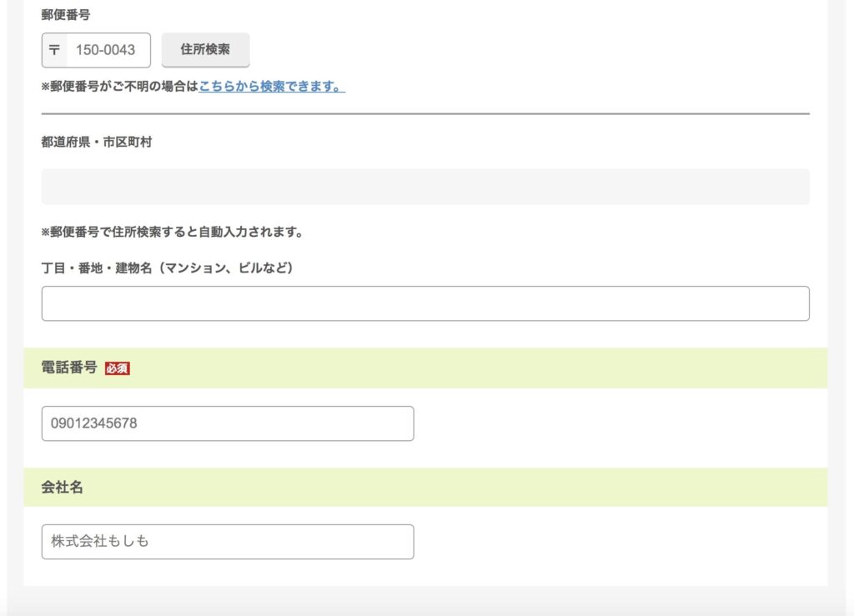Click the company name field 株式会社もしも

227,542
